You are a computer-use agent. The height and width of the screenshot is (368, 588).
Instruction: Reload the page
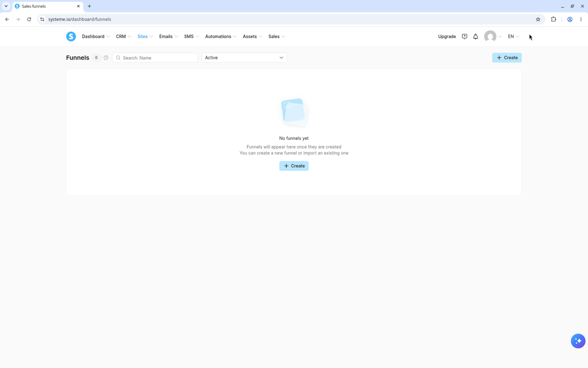(29, 19)
